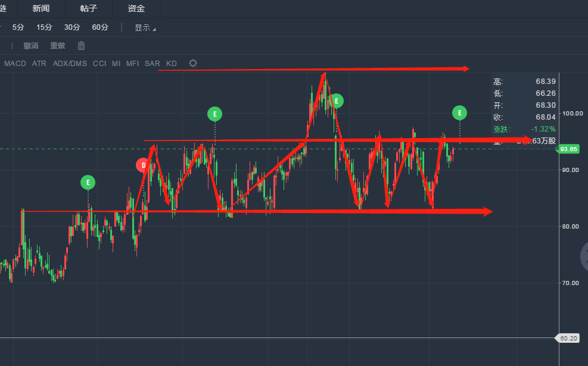Image resolution: width=588 pixels, height=366 pixels.
Task: Select the 60分 chart interval
Action: [x=100, y=27]
